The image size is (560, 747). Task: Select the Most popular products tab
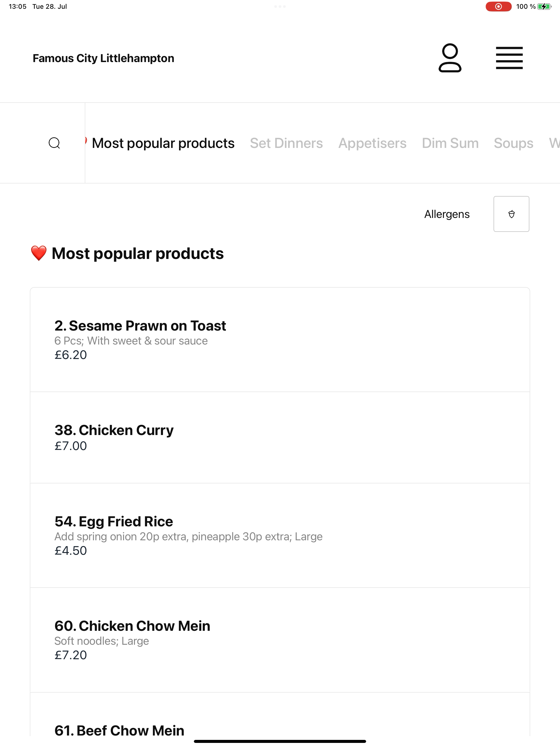[163, 143]
